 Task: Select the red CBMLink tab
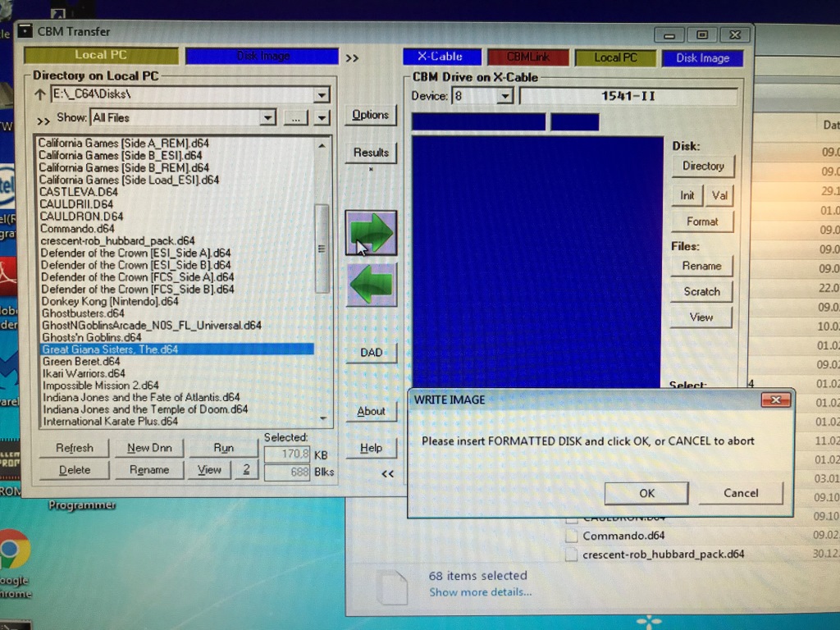(x=528, y=57)
